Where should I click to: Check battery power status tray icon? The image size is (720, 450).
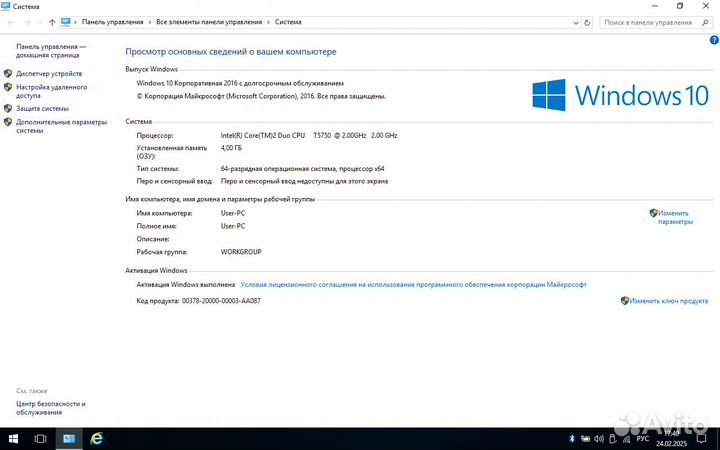tap(585, 439)
